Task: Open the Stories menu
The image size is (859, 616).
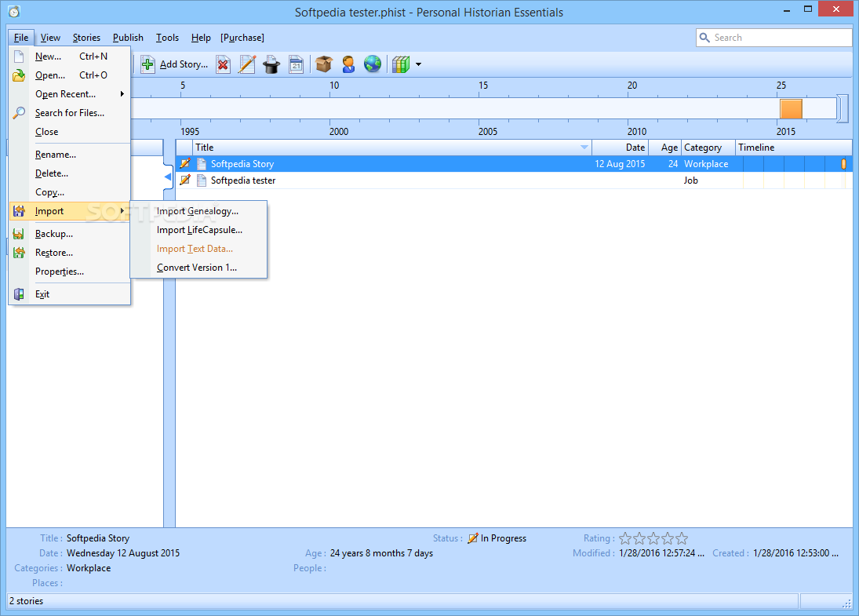Action: [x=86, y=37]
